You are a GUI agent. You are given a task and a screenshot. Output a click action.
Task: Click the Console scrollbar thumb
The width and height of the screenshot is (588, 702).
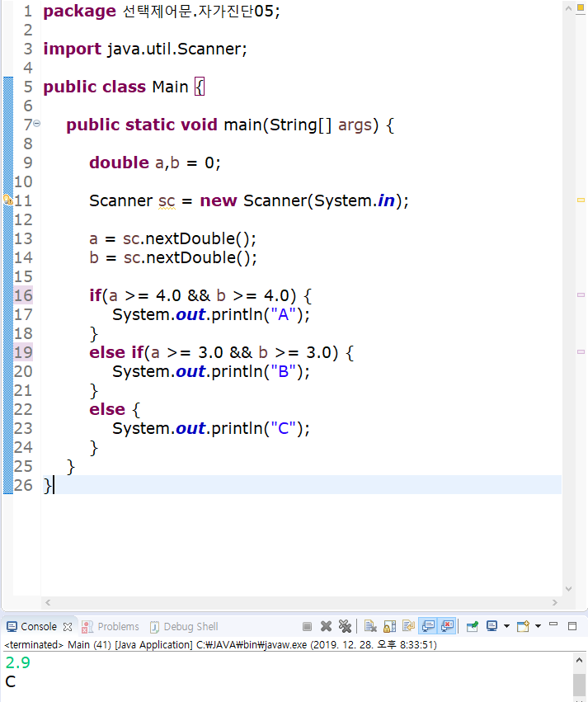(579, 684)
